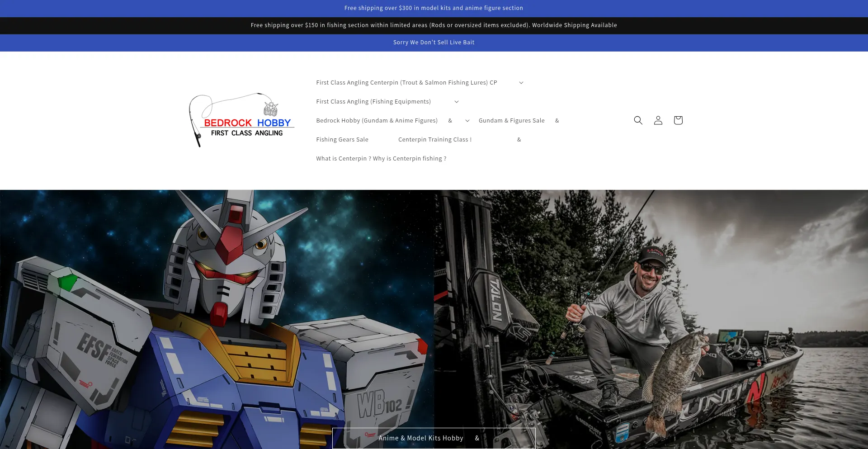Expand the chevron beside Centerpin Trout & Salmon menu
This screenshot has height=449, width=868.
pyautogui.click(x=521, y=83)
